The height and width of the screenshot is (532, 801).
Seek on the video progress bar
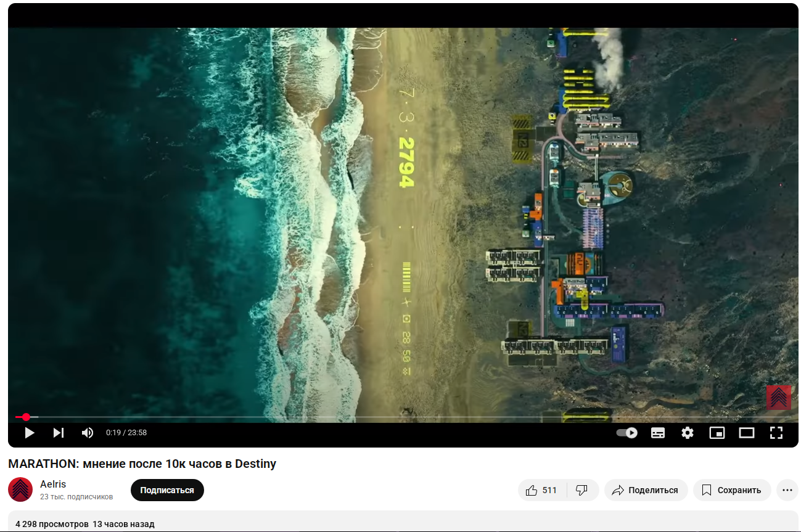(403, 417)
